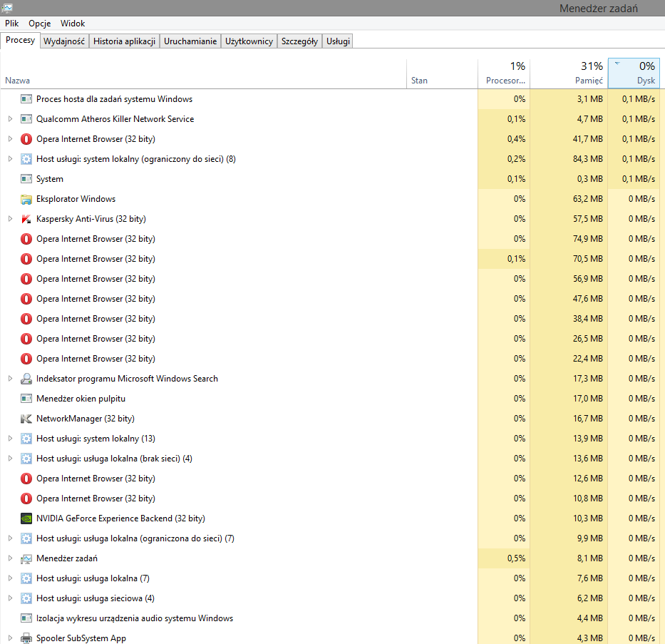Click the NVIDIA GeForce Experience Backend icon

pos(26,518)
